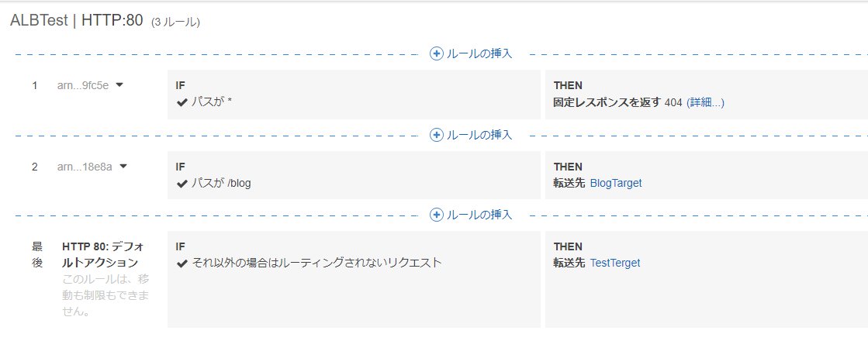868x341 pixels.
Task: Click the plus icon above the default action rule
Action: click(437, 215)
